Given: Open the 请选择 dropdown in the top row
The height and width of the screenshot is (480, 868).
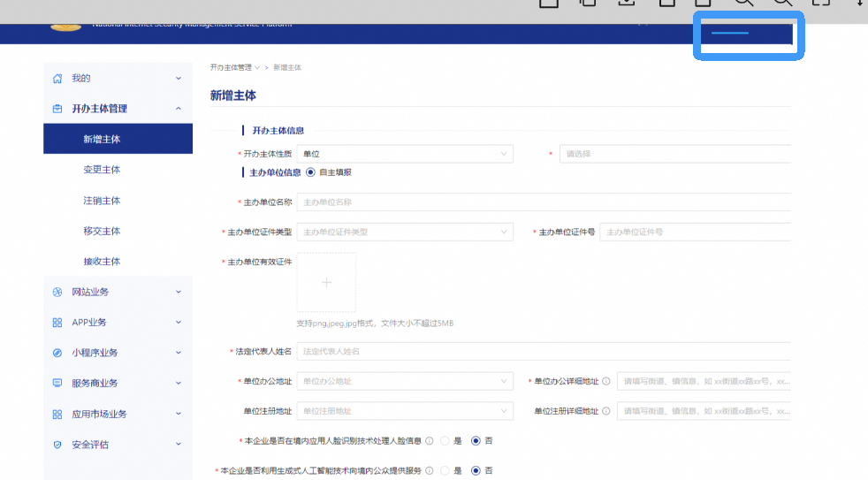Looking at the screenshot, I should click(x=674, y=154).
